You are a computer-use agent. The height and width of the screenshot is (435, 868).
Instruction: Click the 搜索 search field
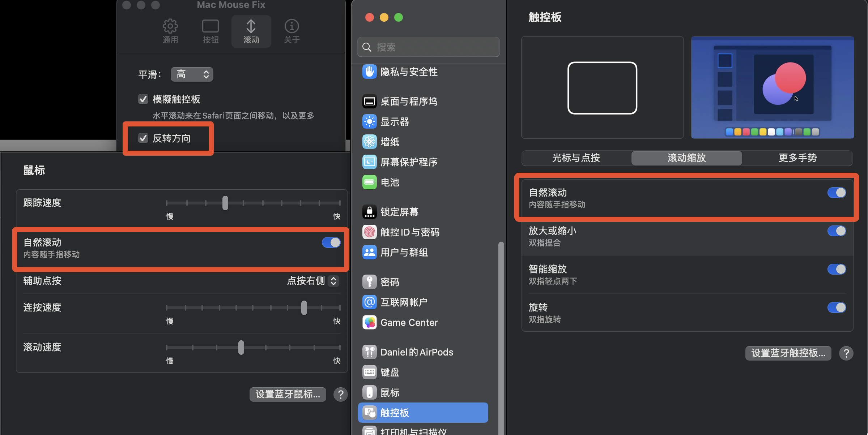pyautogui.click(x=429, y=47)
